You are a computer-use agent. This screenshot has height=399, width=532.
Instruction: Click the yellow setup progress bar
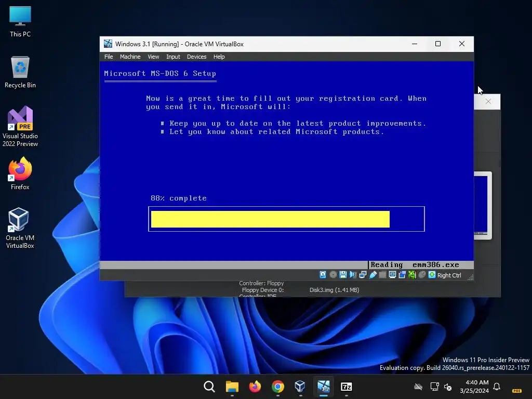point(270,219)
